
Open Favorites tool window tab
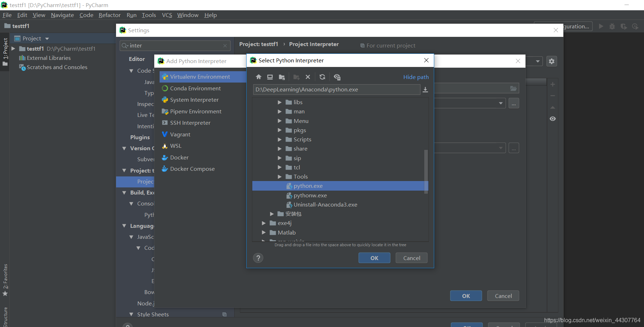[5, 280]
